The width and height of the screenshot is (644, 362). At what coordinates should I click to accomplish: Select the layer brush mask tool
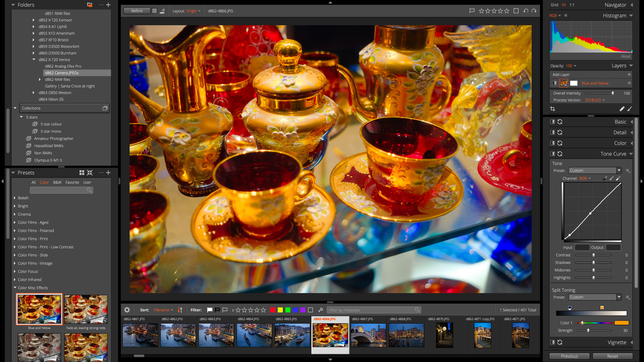pyautogui.click(x=629, y=109)
